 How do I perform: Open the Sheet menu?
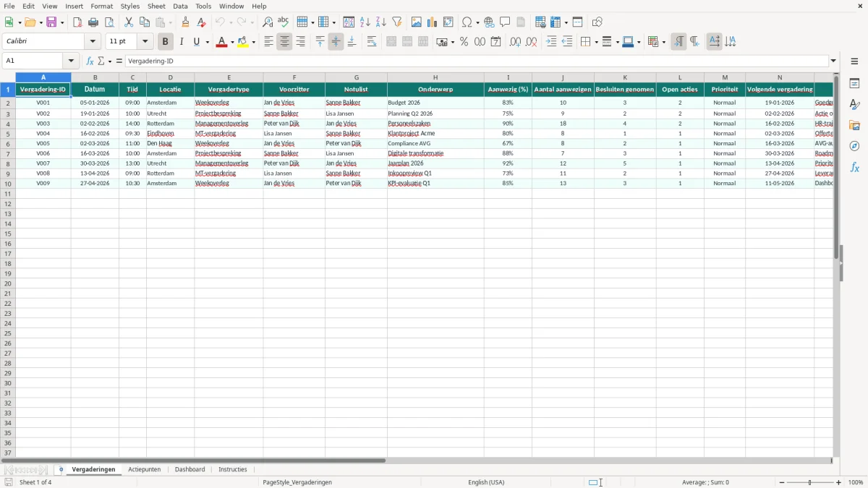click(x=156, y=6)
